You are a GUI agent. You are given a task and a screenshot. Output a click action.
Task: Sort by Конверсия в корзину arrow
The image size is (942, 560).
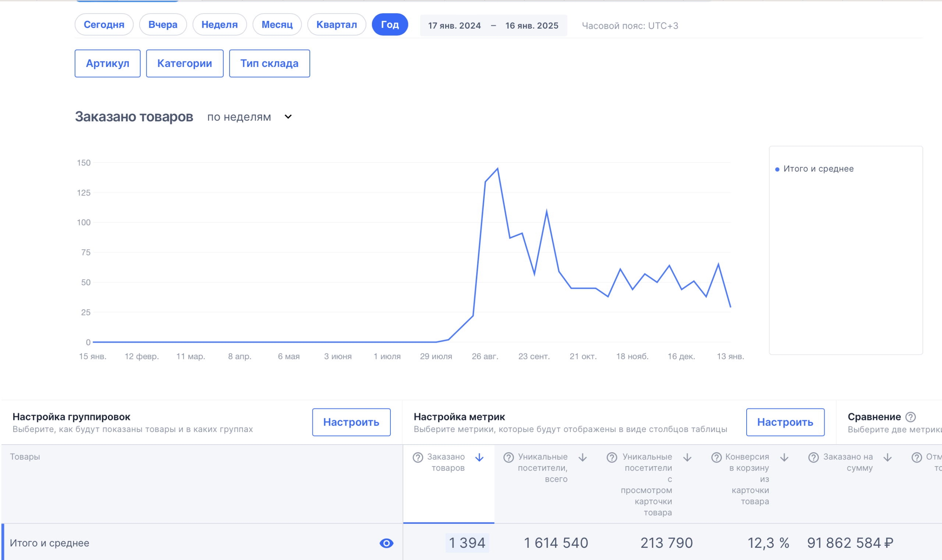[784, 457]
